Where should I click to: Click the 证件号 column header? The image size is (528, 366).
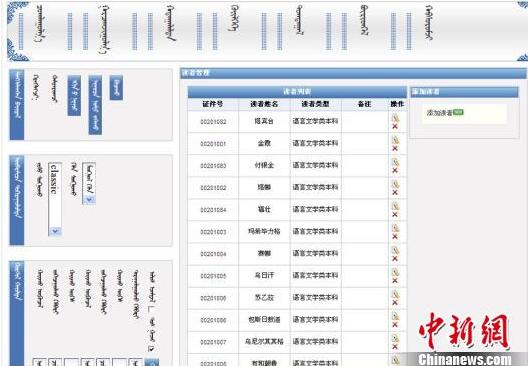coord(213,104)
